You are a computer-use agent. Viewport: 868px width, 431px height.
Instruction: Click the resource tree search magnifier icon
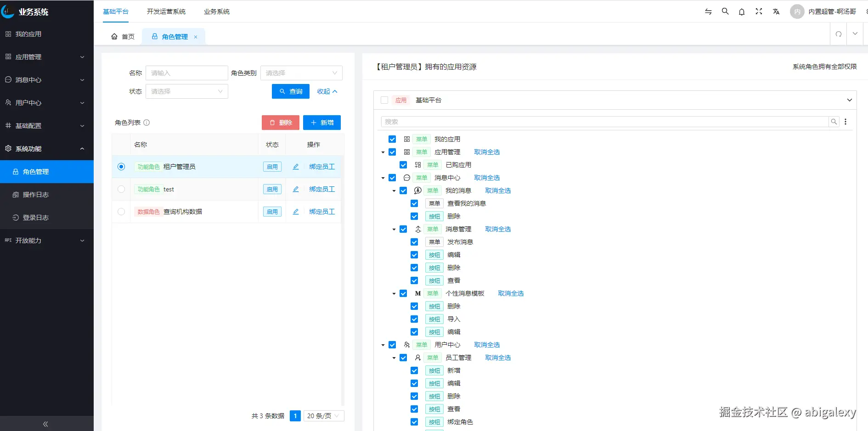(x=834, y=122)
